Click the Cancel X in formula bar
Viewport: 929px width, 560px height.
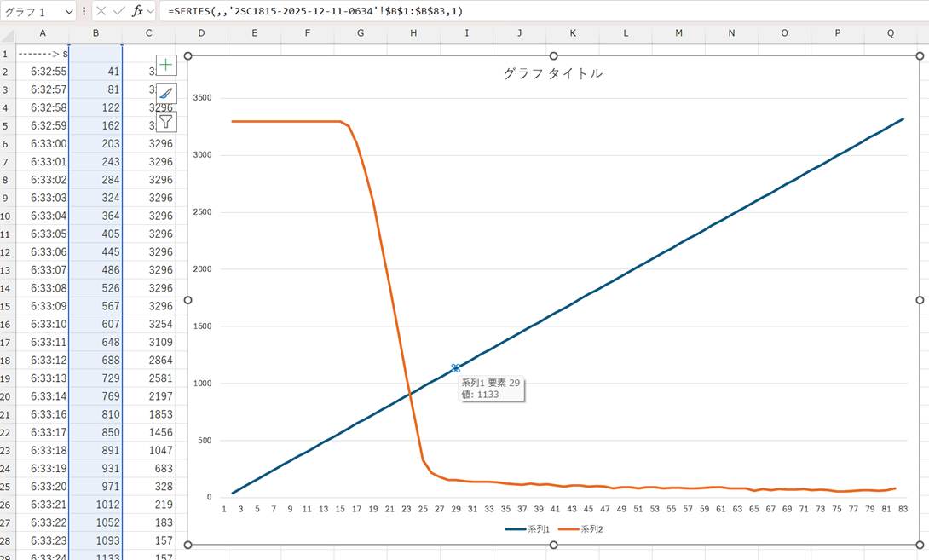[101, 11]
